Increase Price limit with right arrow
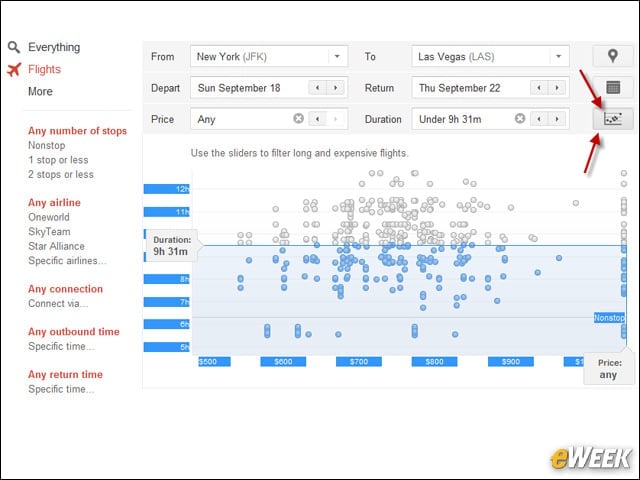 point(336,119)
